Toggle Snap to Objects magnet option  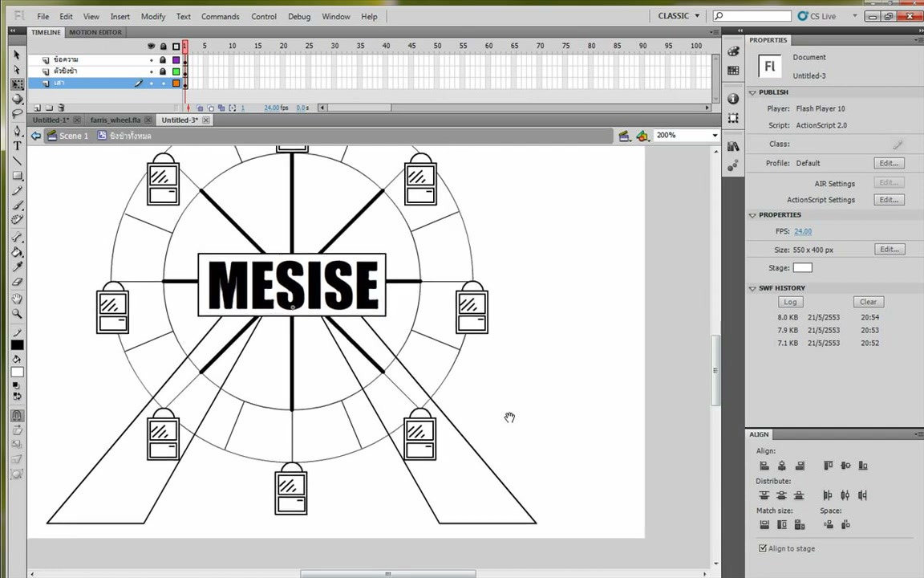pos(17,415)
